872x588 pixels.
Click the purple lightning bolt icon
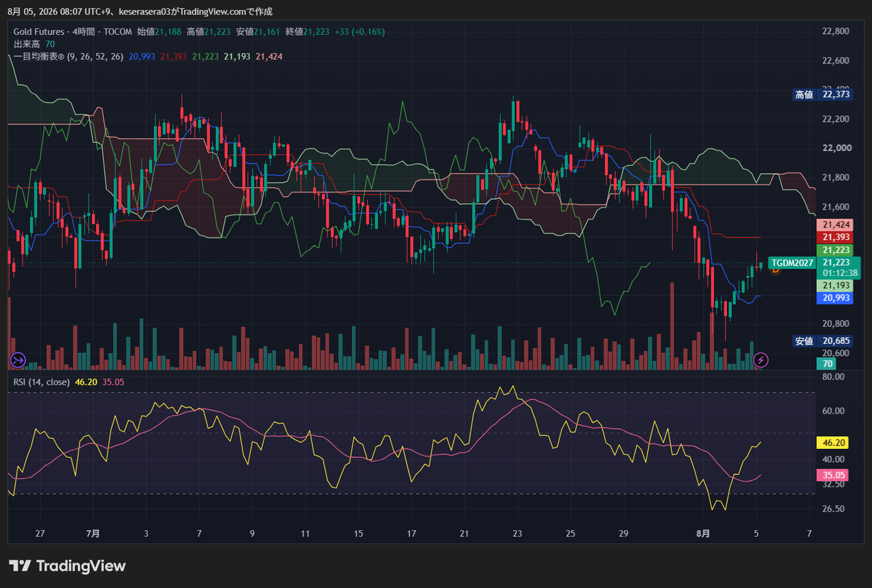click(761, 359)
